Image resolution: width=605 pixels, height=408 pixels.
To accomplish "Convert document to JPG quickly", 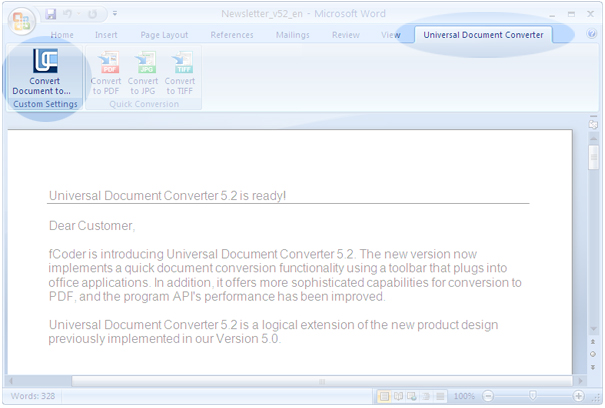I will point(143,73).
